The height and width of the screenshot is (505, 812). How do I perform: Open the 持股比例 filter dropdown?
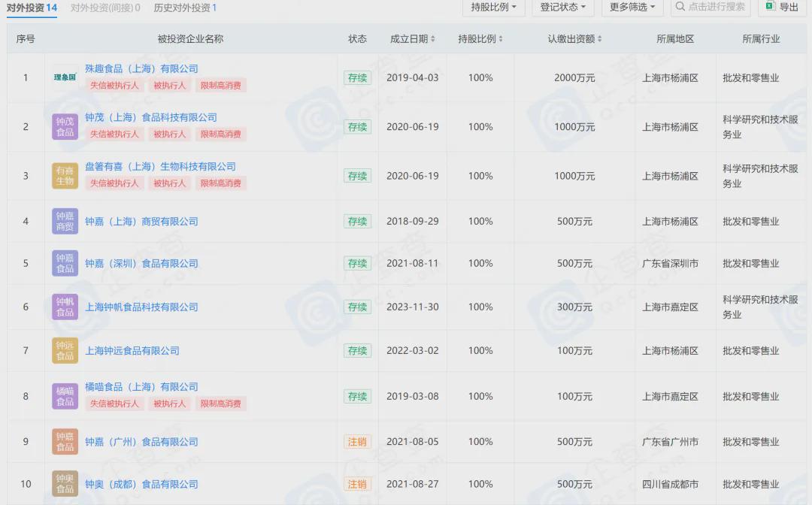coord(493,7)
